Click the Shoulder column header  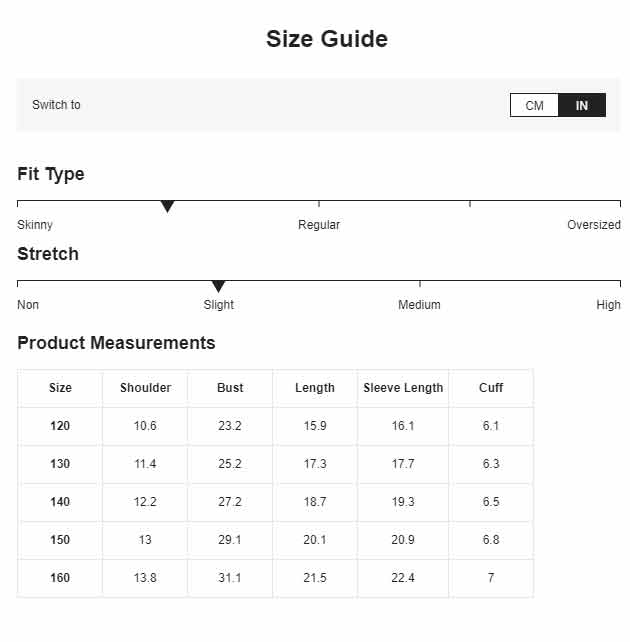coord(145,387)
